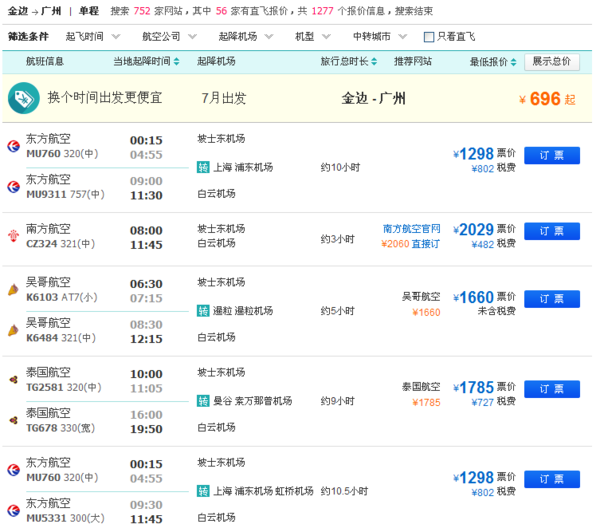Screen dimensions: 600x524
Task: Click 订票 for the first MU760 ¥1298 flight
Action: point(552,155)
